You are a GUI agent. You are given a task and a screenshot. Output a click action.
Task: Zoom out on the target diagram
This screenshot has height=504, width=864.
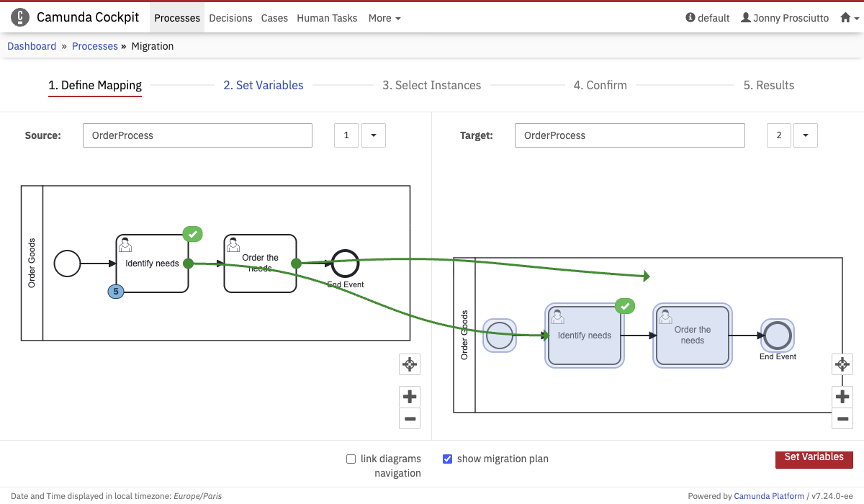(x=842, y=418)
